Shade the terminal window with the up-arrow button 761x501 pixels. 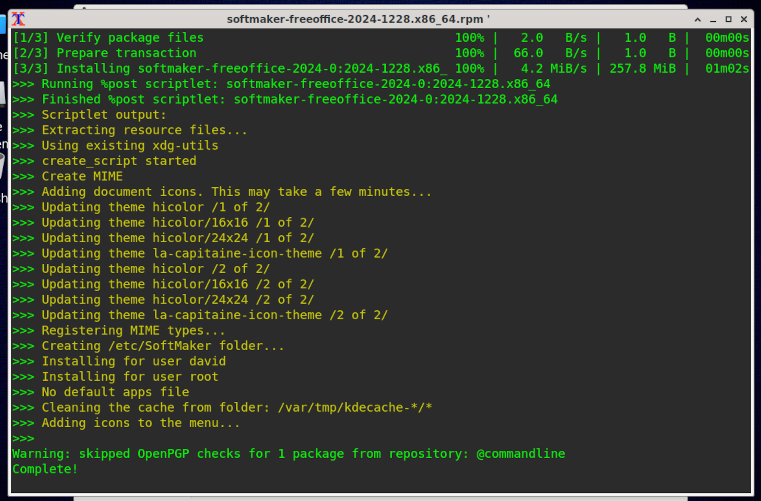point(696,18)
